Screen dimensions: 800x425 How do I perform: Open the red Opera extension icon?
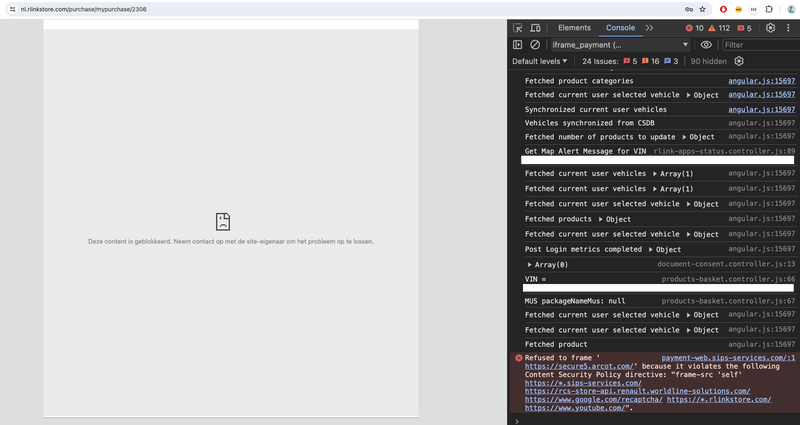723,9
